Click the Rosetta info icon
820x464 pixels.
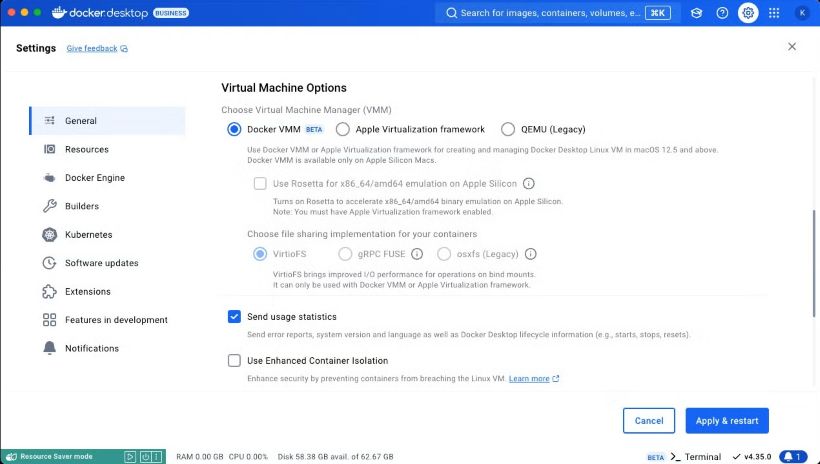(x=529, y=184)
